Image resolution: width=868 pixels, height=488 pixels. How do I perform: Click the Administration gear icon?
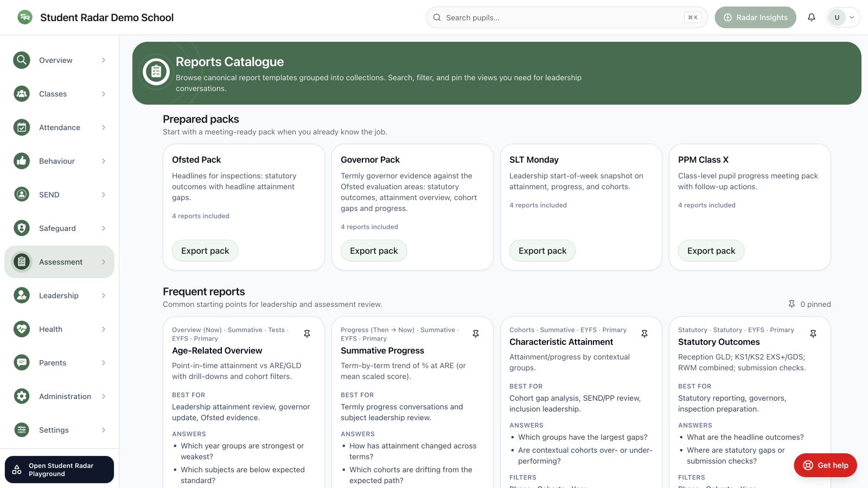tap(22, 396)
